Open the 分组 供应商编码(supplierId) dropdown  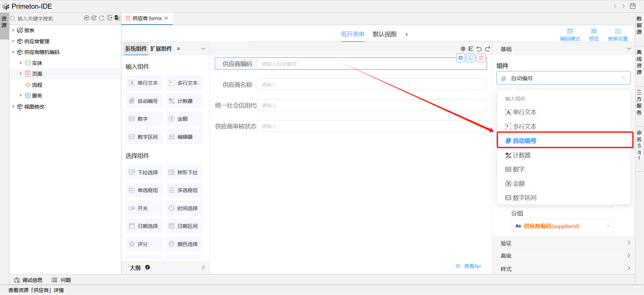pos(562,226)
